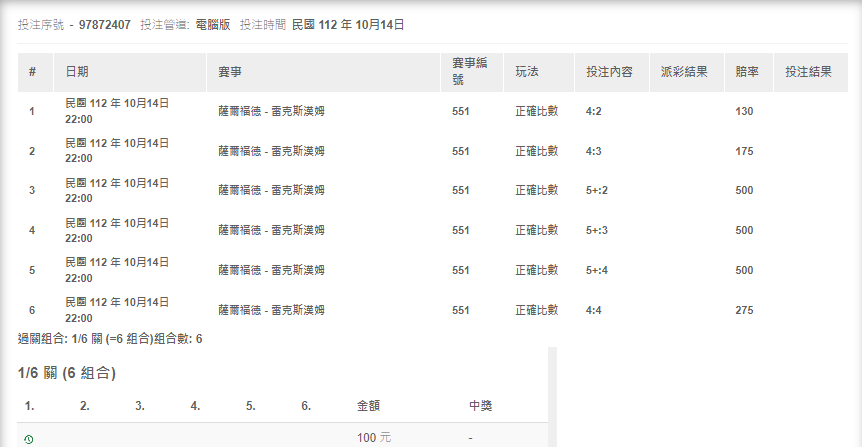
Task: Click the 500 odds in the 5+:2 row
Action: pos(744,190)
